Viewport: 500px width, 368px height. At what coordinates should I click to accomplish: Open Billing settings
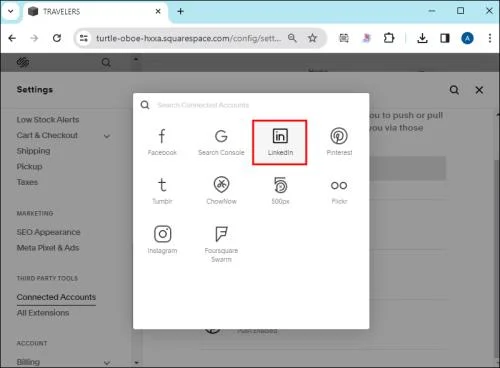[28, 362]
